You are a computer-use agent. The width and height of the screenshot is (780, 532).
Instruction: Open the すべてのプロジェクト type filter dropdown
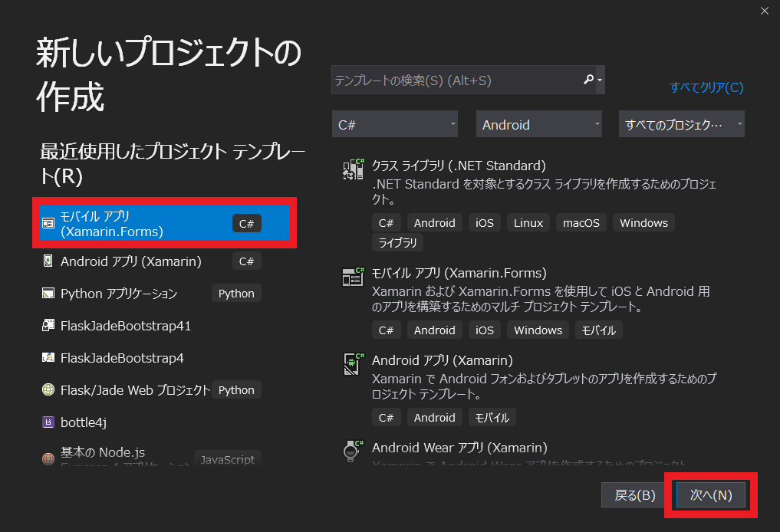[682, 124]
